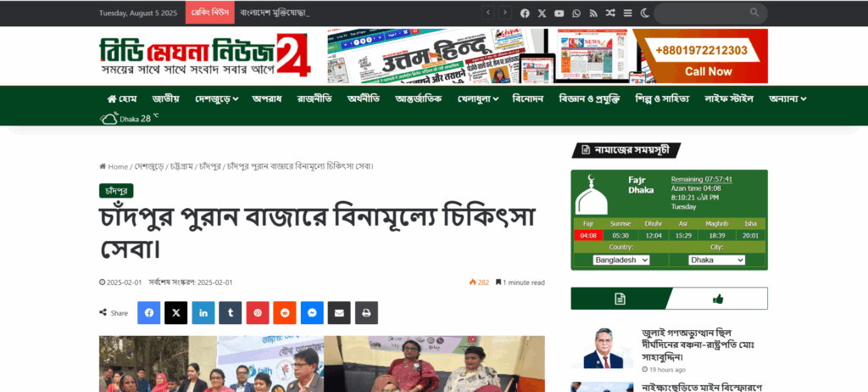Toggle dark mode moon icon

[x=644, y=14]
